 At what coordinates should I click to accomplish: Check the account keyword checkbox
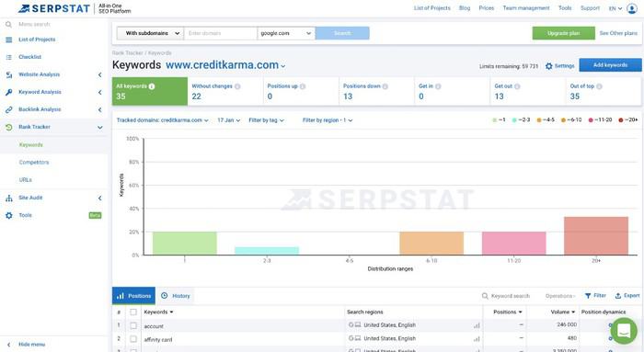(133, 325)
